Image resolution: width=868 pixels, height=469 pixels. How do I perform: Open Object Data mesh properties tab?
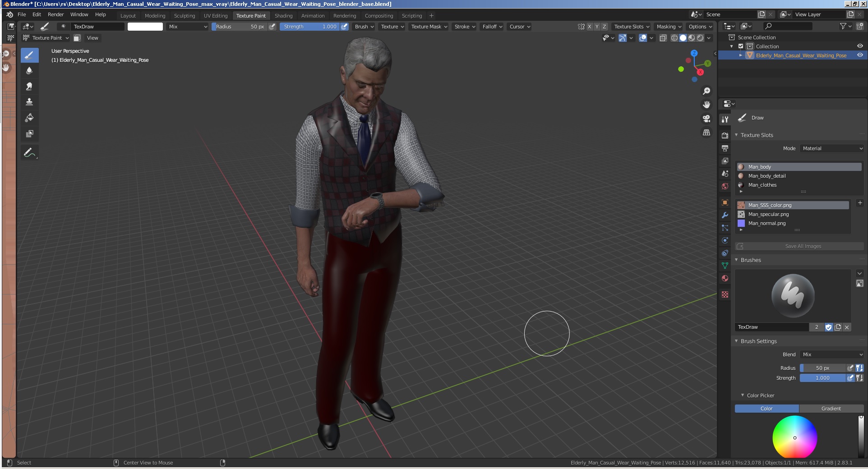[x=725, y=266]
